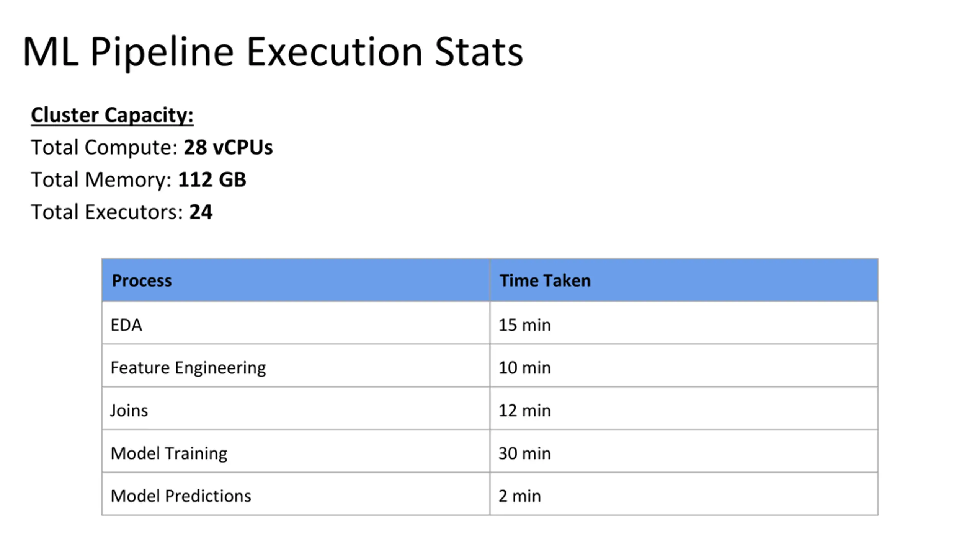This screenshot has height=551, width=980.
Task: Select the Model Training cell
Action: pyautogui.click(x=296, y=451)
